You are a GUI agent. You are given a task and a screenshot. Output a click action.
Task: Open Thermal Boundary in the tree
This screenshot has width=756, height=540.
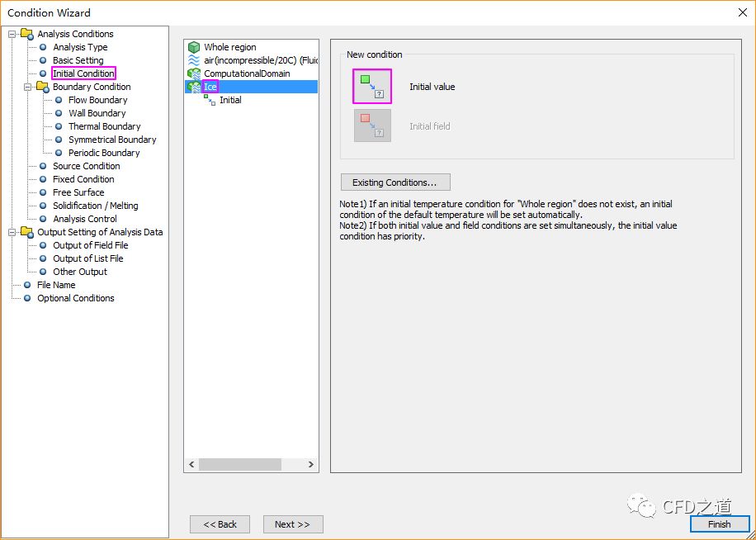[105, 126]
